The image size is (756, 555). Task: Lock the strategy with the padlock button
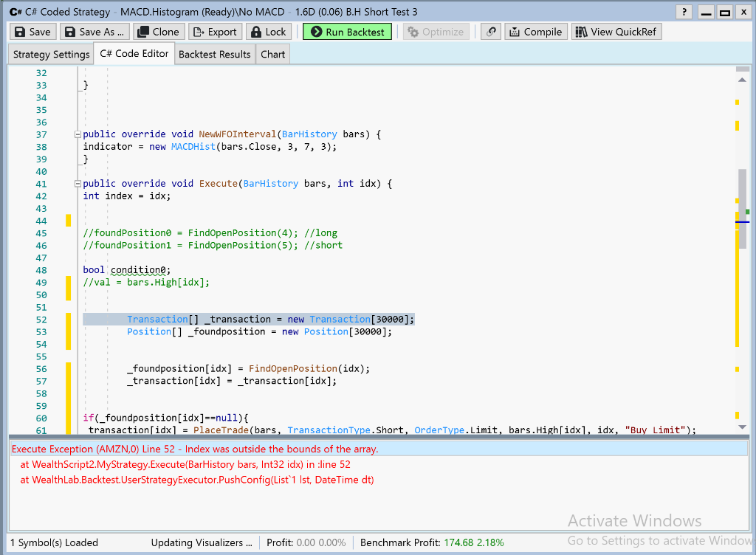[268, 32]
